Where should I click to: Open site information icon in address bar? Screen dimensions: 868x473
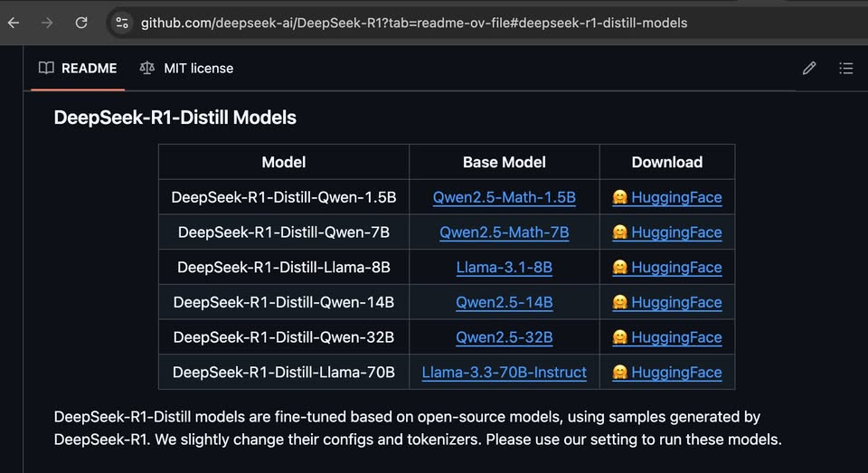pyautogui.click(x=122, y=23)
